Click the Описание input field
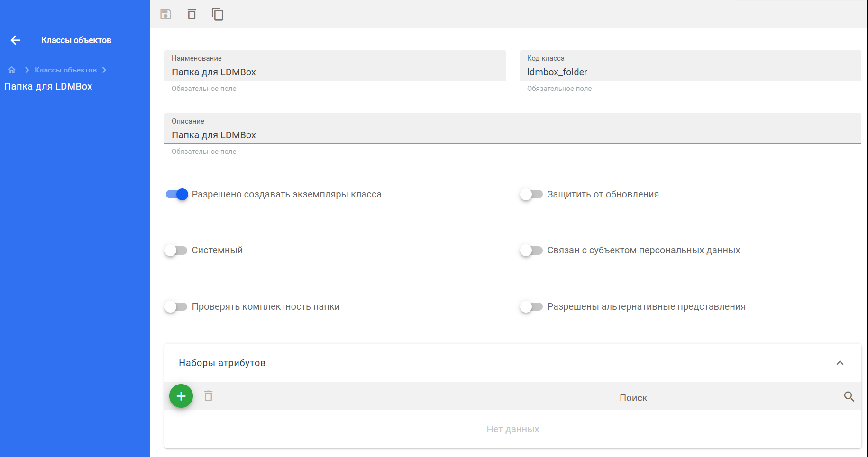 click(x=513, y=128)
